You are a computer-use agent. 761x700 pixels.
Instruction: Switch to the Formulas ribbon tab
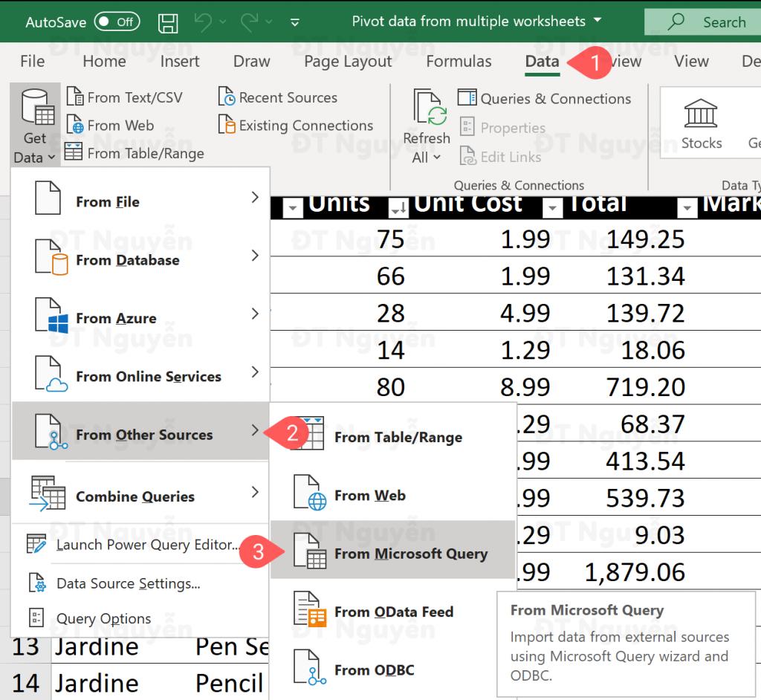click(458, 61)
